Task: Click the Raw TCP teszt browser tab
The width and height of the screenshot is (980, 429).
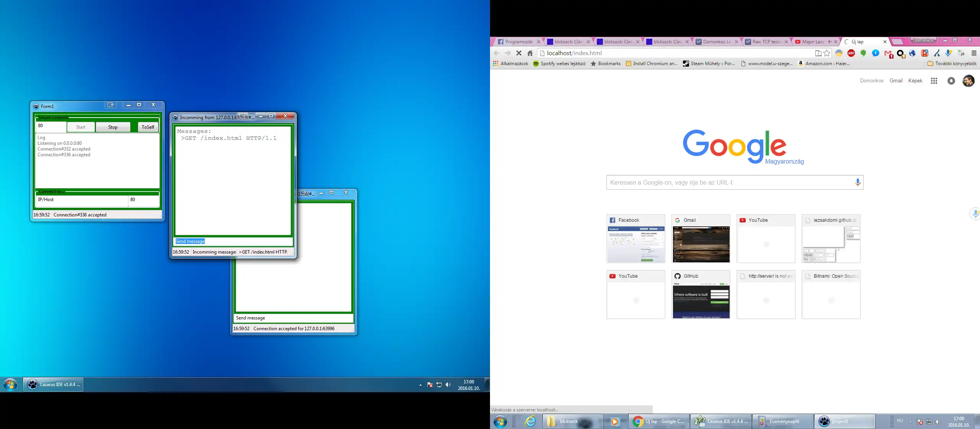Action: pyautogui.click(x=763, y=41)
